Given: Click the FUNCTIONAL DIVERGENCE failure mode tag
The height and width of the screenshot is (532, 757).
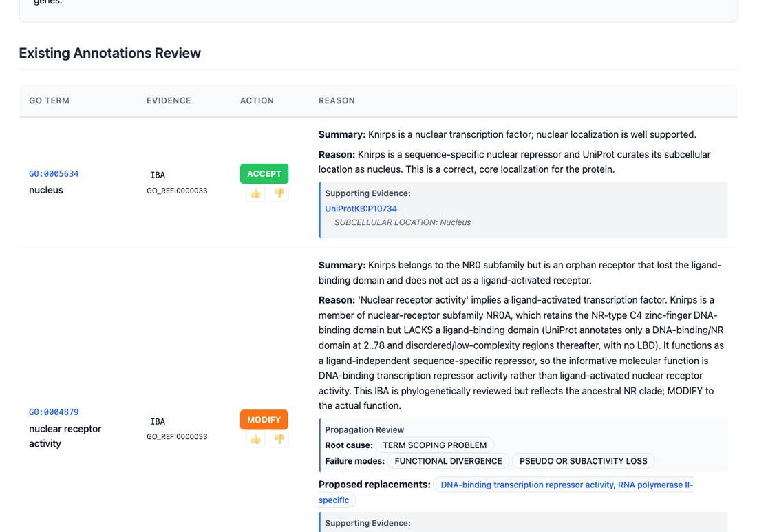Looking at the screenshot, I should tap(448, 461).
